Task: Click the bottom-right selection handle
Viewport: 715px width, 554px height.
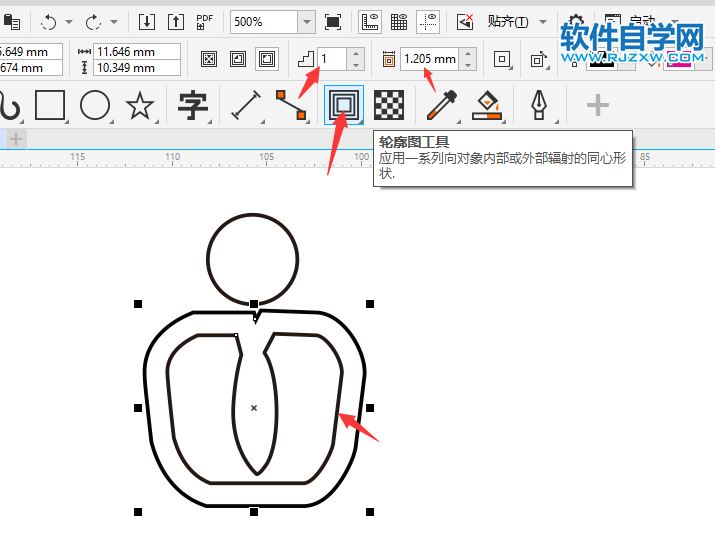Action: [x=370, y=512]
